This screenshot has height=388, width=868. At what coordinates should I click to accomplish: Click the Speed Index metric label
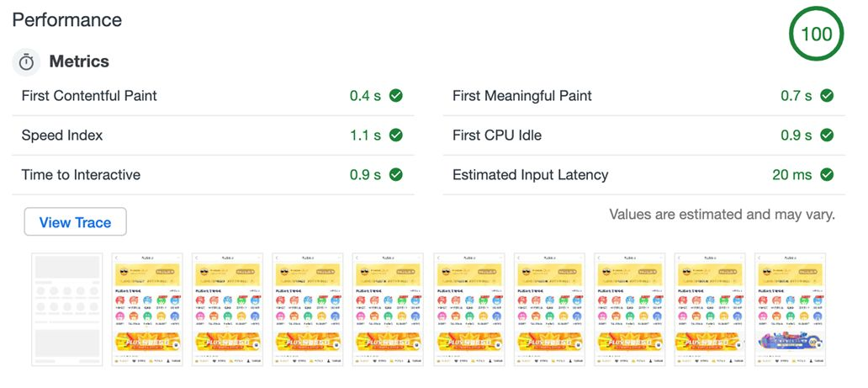(x=62, y=136)
